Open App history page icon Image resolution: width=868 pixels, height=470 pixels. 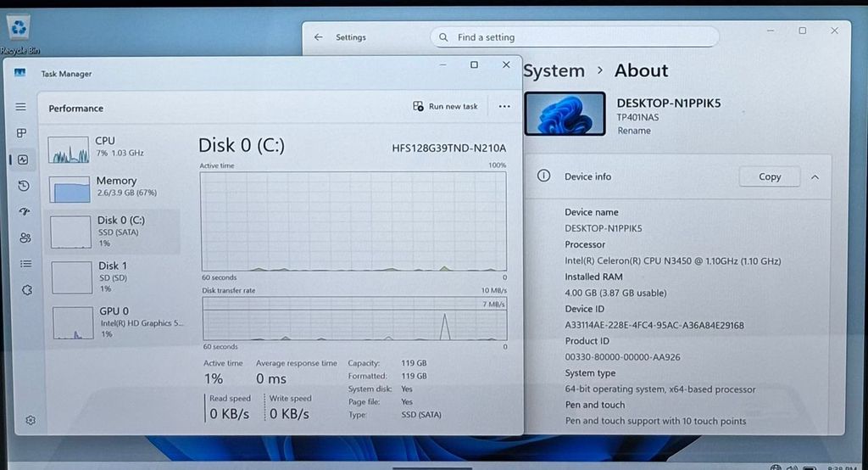click(23, 186)
